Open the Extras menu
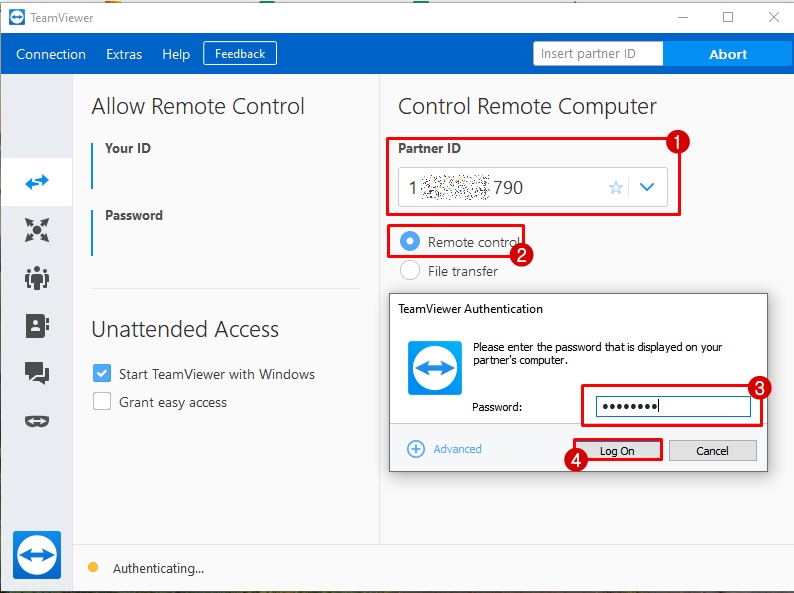The width and height of the screenshot is (794, 593). pyautogui.click(x=124, y=54)
